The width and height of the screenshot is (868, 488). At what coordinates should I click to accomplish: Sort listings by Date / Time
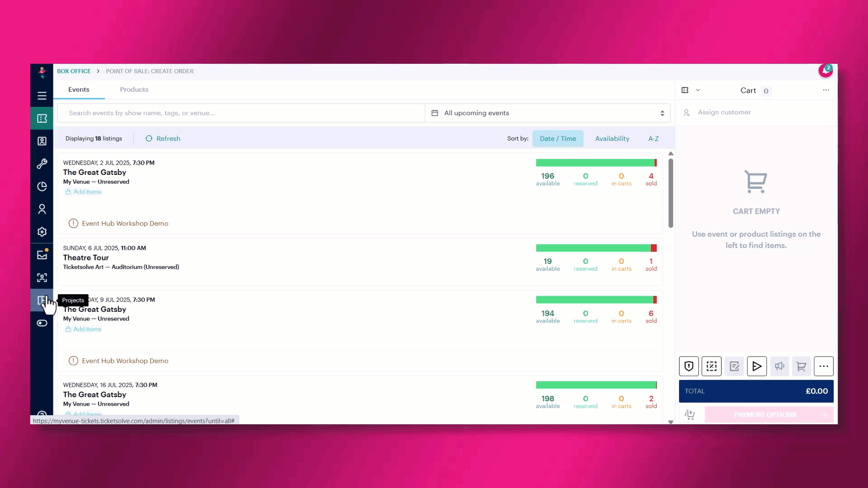(x=558, y=139)
